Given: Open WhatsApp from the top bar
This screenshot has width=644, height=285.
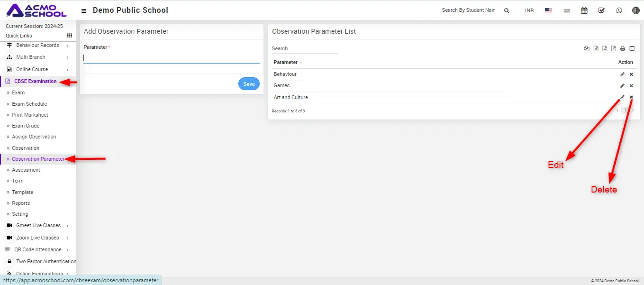Looking at the screenshot, I should pos(619,10).
